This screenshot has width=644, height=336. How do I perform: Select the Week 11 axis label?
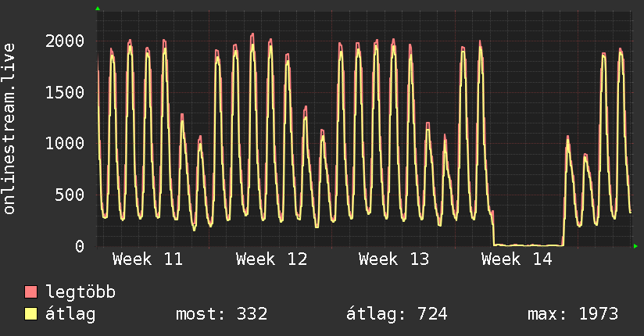click(148, 259)
